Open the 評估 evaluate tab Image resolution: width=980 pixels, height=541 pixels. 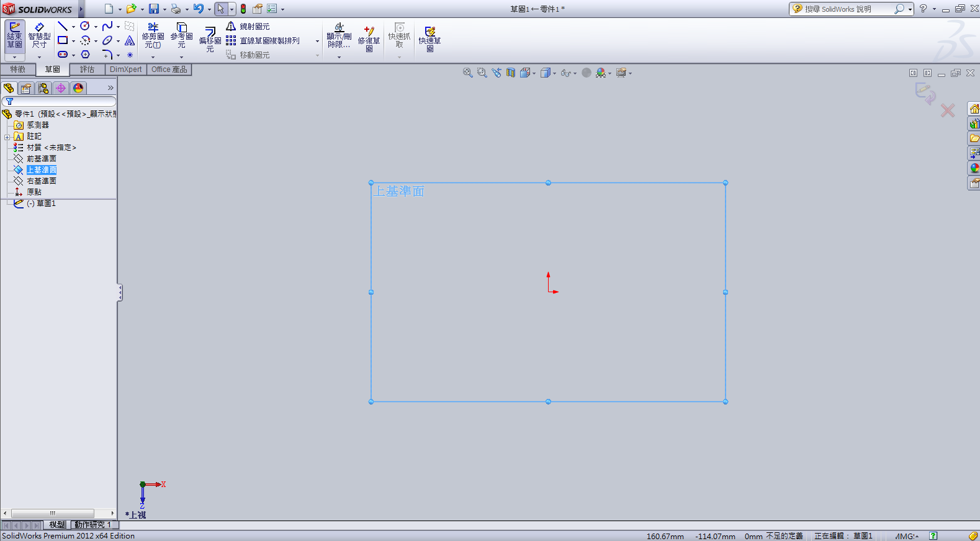pos(87,69)
